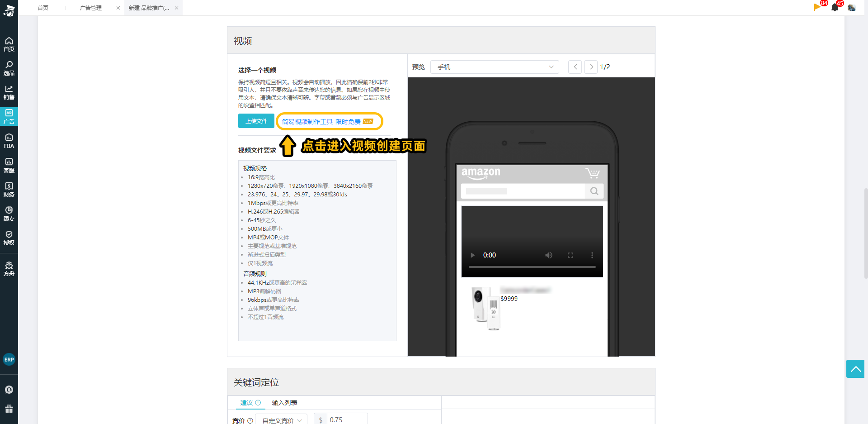Select the 广告 advertising sidebar icon
Viewport: 868px width, 424px height.
9,117
